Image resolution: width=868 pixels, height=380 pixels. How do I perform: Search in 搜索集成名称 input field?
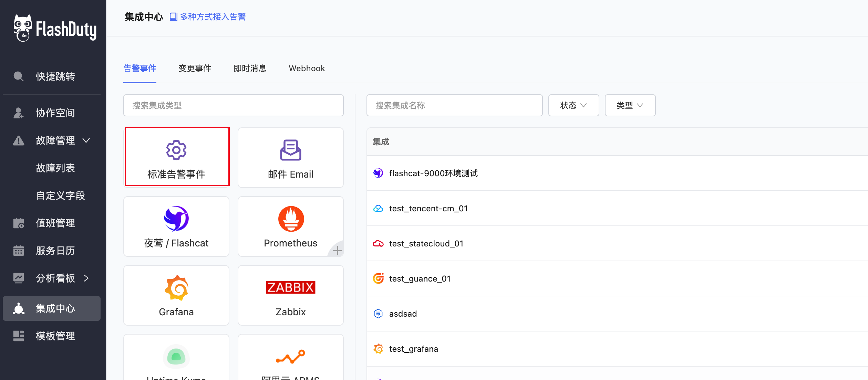click(x=454, y=105)
